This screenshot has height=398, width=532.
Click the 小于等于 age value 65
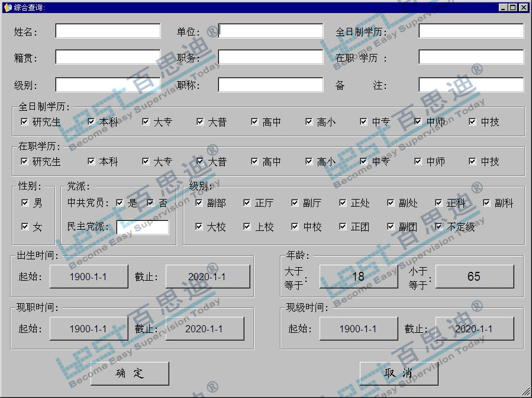pos(475,277)
